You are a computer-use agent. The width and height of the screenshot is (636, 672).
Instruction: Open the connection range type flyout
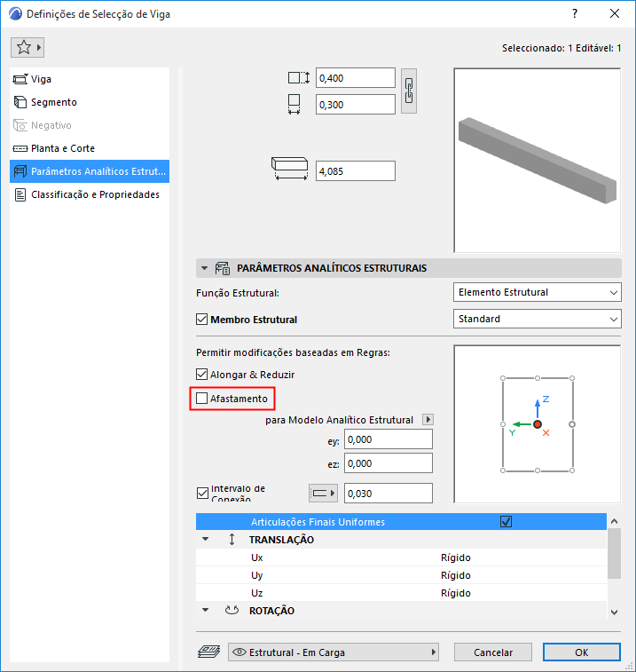[x=323, y=494]
